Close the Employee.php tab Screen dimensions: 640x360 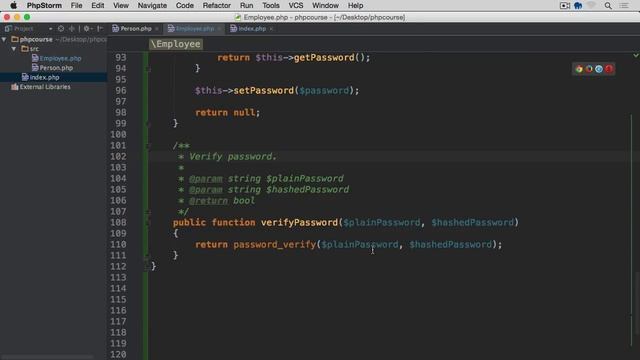click(219, 29)
